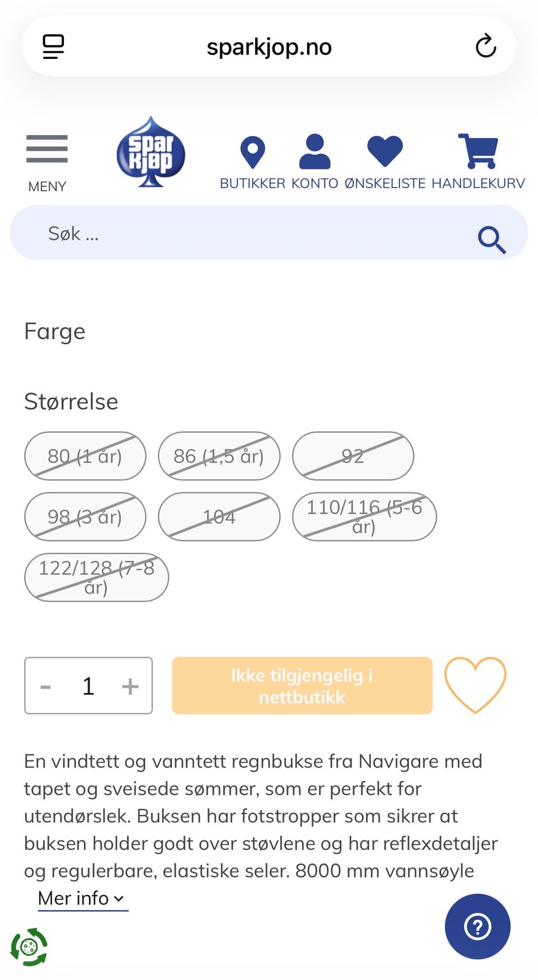538x980 pixels.
Task: Open the Ønskeliste wishlist
Action: (384, 161)
